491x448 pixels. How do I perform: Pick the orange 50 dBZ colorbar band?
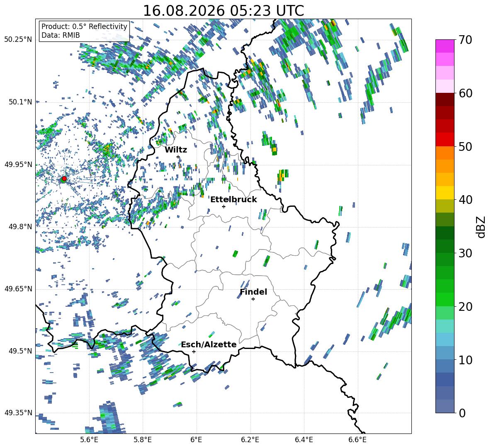[x=445, y=153]
